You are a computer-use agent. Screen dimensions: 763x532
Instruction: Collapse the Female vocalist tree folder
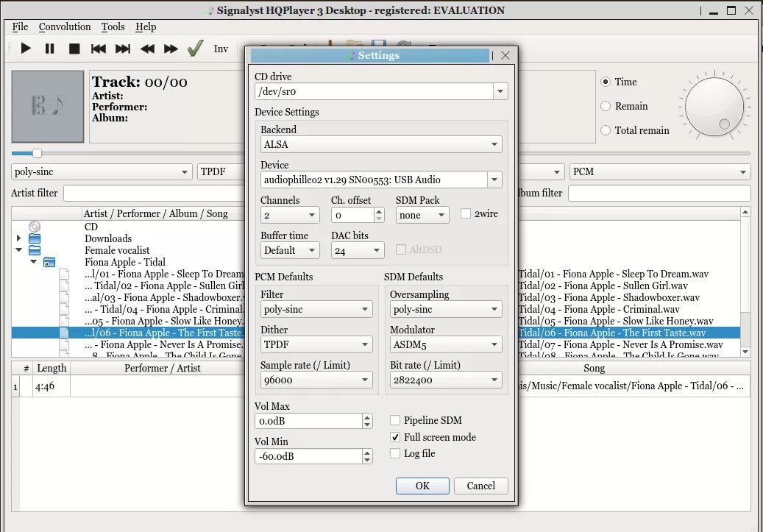pos(18,250)
